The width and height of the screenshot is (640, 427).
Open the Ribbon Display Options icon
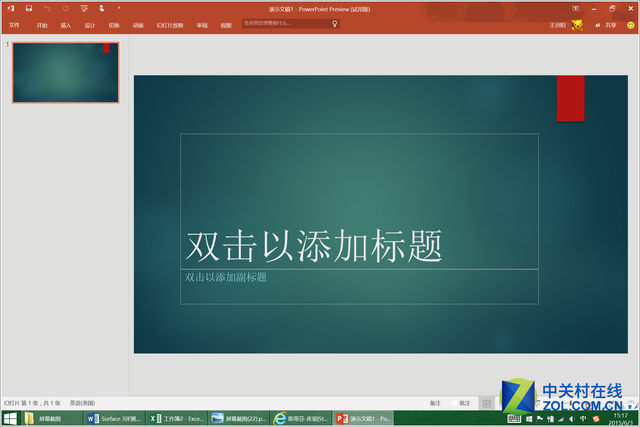(576, 9)
